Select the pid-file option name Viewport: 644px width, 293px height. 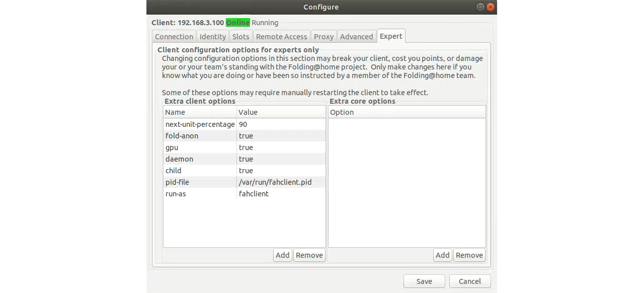[x=177, y=182]
